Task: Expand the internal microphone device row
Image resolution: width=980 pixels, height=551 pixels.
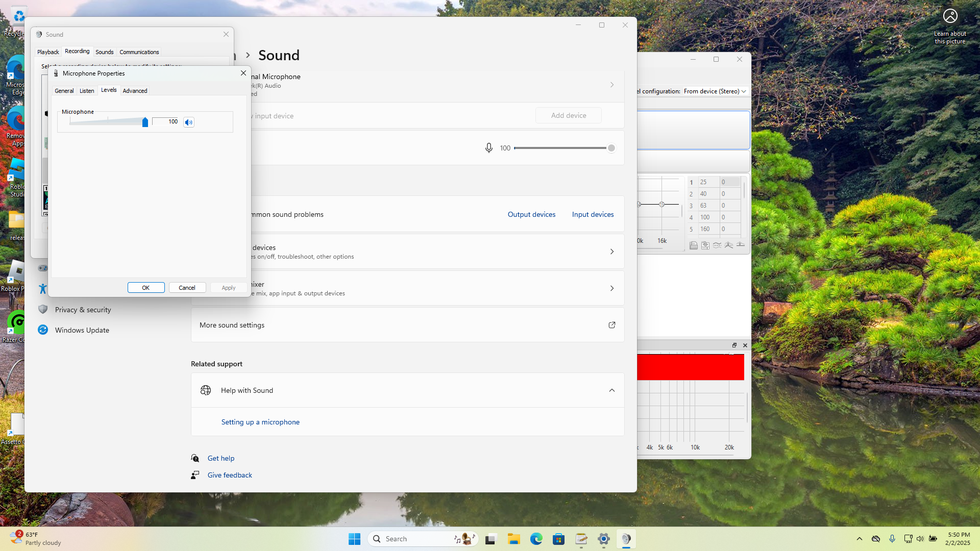Action: tap(611, 85)
